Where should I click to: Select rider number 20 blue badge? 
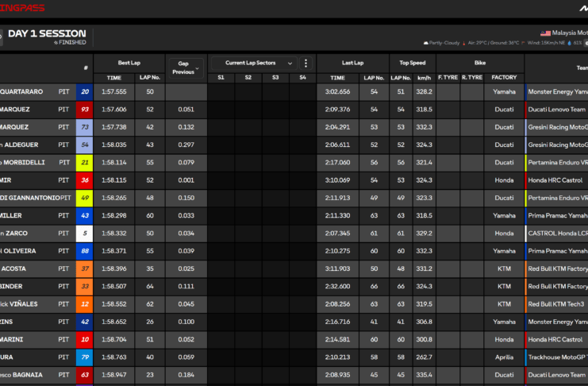click(x=85, y=92)
